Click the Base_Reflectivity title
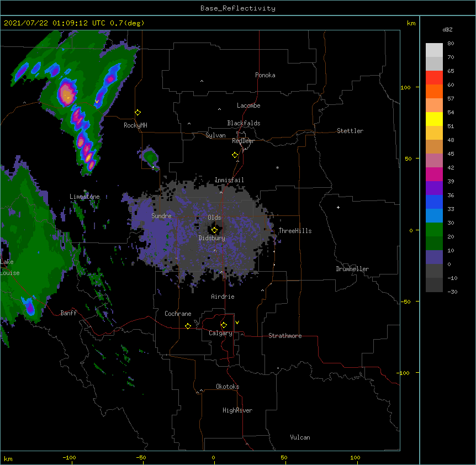The image size is (476, 465). 238,8
